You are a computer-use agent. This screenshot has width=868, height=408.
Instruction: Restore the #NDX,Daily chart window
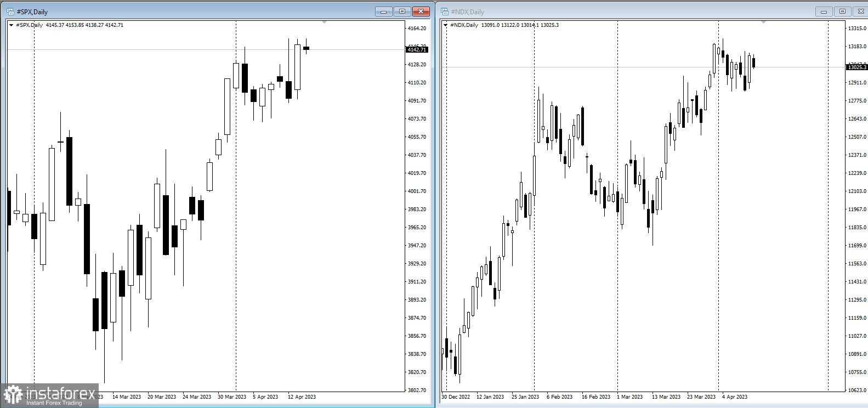point(842,12)
